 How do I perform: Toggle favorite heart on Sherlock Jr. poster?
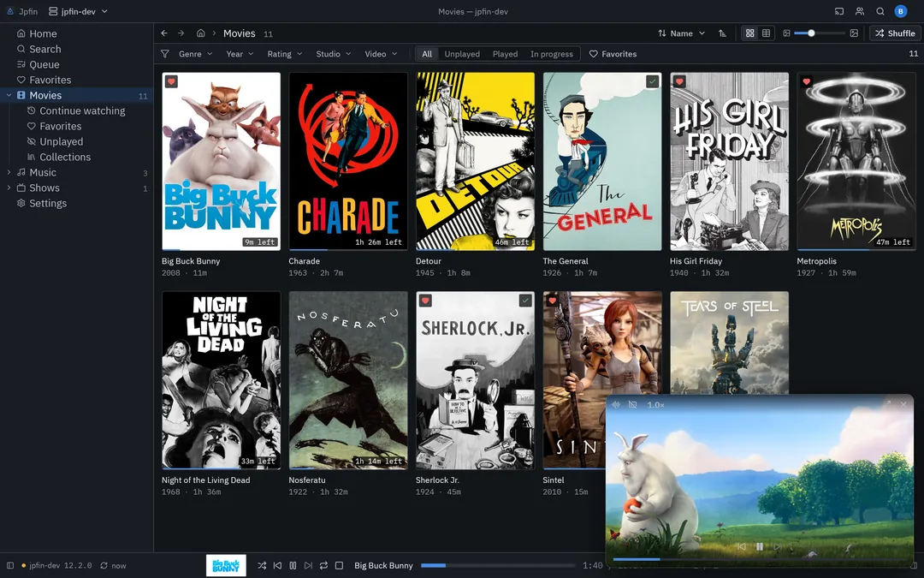coord(425,301)
